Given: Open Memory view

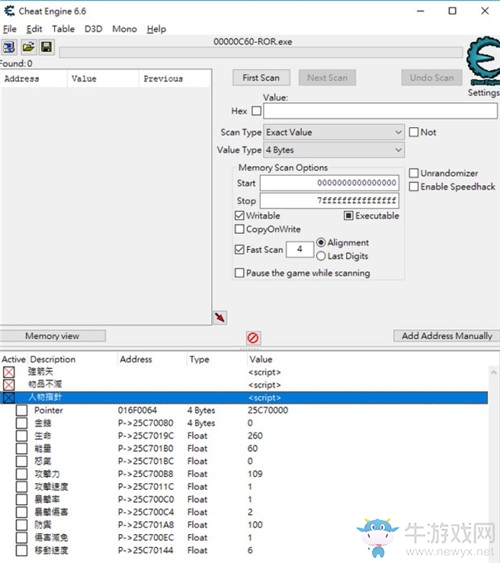Looking at the screenshot, I should tap(52, 336).
